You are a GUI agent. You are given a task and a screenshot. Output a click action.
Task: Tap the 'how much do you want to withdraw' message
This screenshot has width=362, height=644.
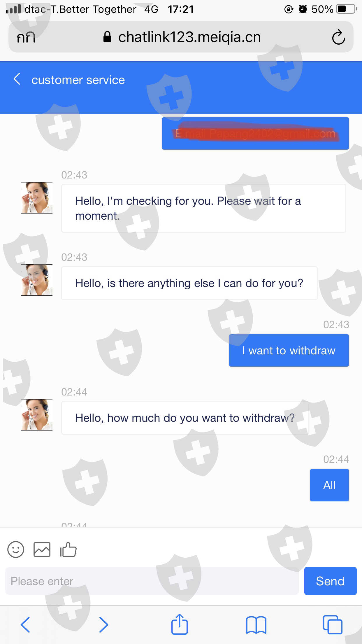(x=185, y=418)
